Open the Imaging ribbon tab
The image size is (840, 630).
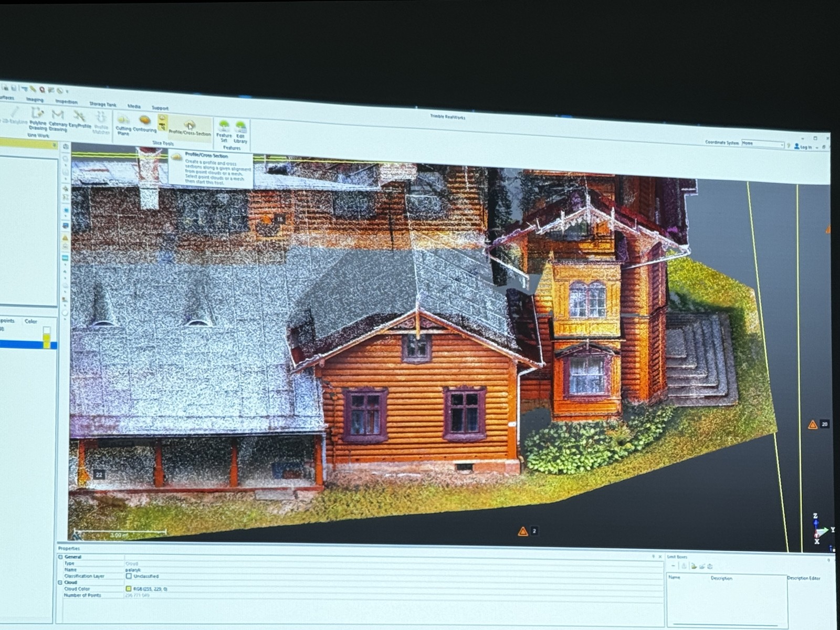pos(35,99)
